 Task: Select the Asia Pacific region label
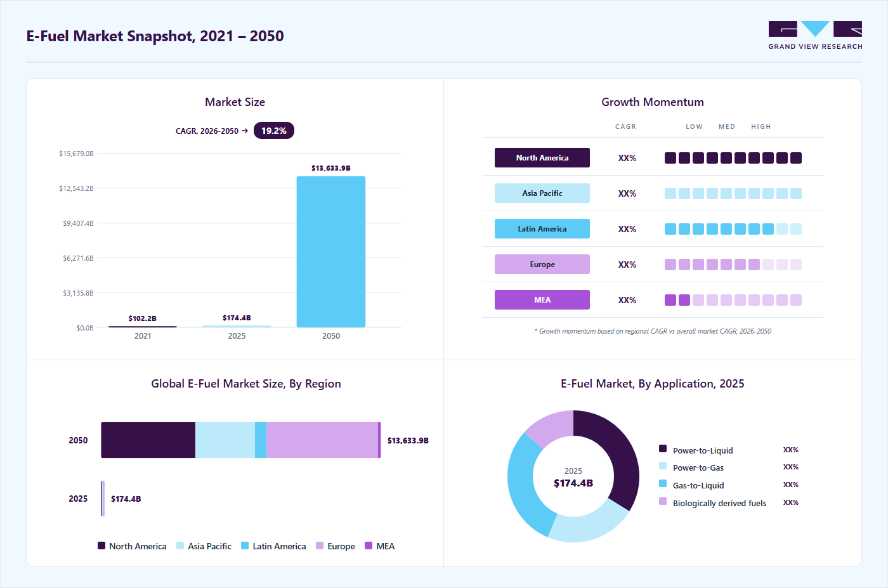point(542,193)
